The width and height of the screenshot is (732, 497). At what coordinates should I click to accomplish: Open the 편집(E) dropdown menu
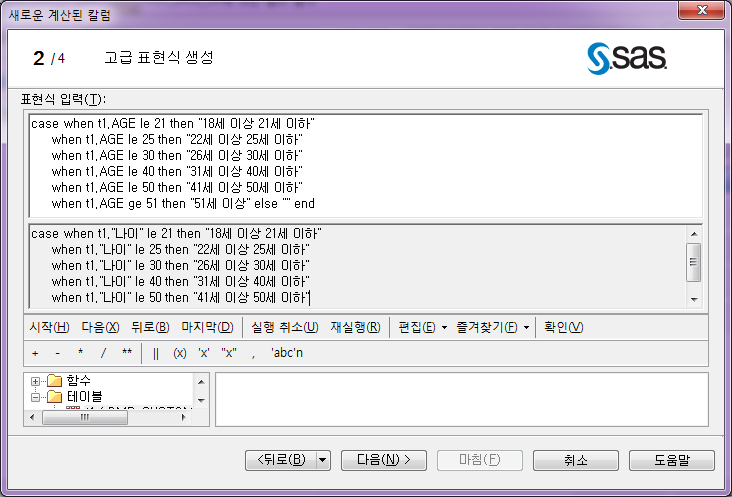click(x=422, y=327)
